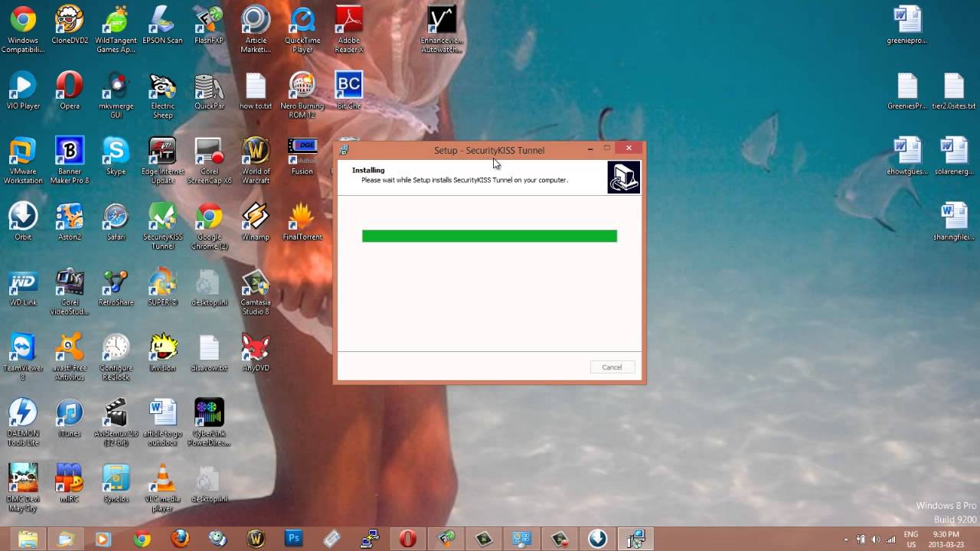This screenshot has height=551, width=980.
Task: Open the mIRC desktop shortcut
Action: [70, 483]
